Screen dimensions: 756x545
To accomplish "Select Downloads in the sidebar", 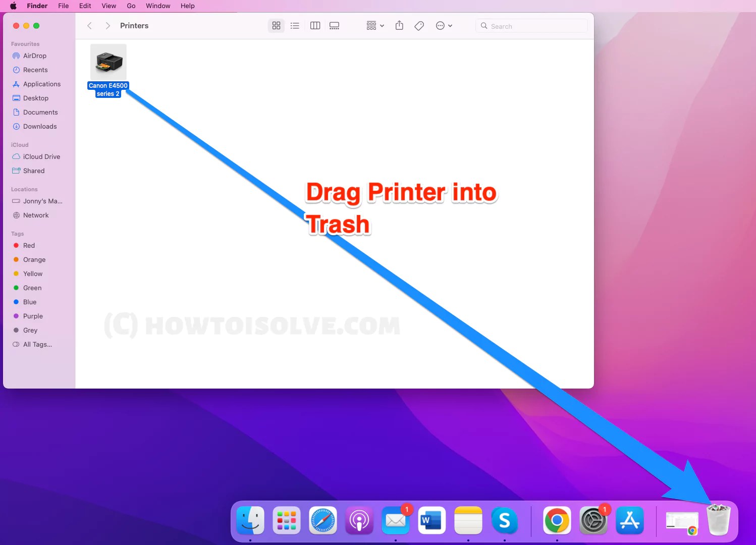I will (39, 126).
